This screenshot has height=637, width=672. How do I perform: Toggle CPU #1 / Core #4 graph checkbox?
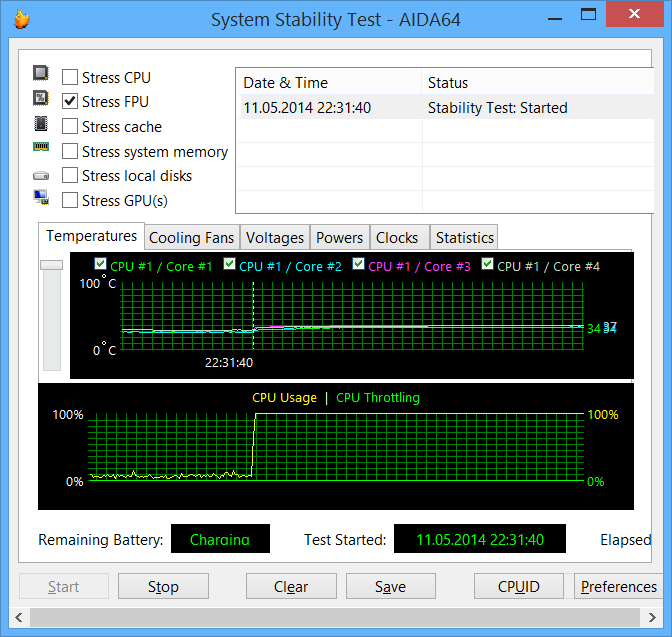487,264
